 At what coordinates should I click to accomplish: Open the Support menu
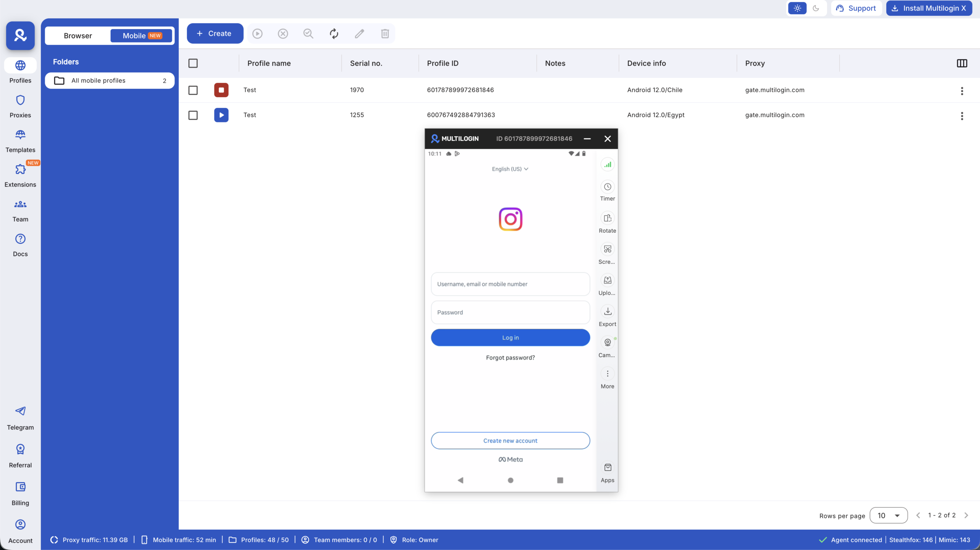click(x=856, y=8)
